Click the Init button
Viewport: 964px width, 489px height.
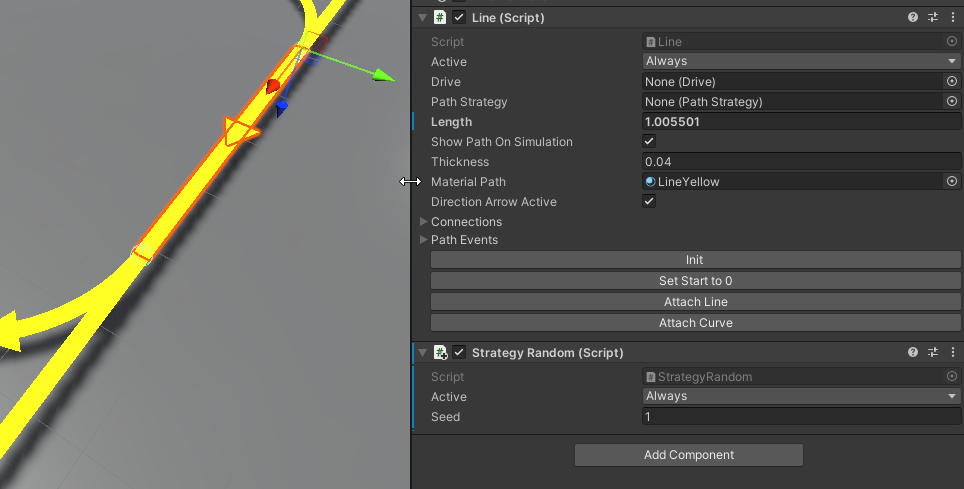tap(695, 260)
